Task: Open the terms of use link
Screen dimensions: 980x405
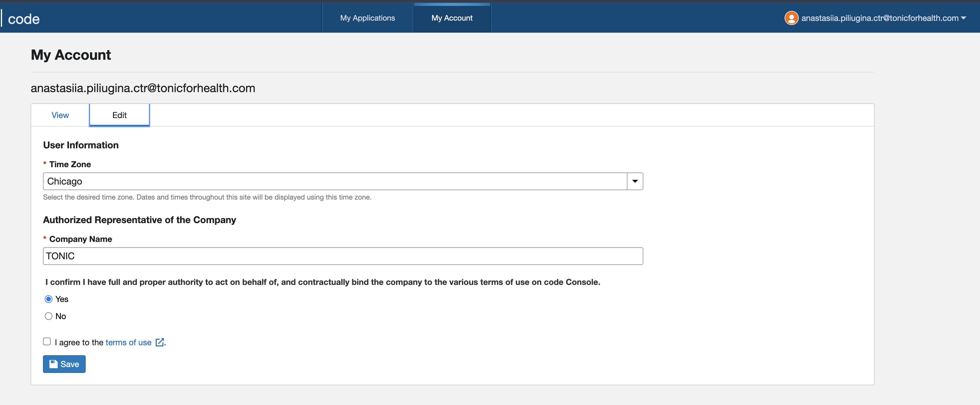Action: [128, 342]
